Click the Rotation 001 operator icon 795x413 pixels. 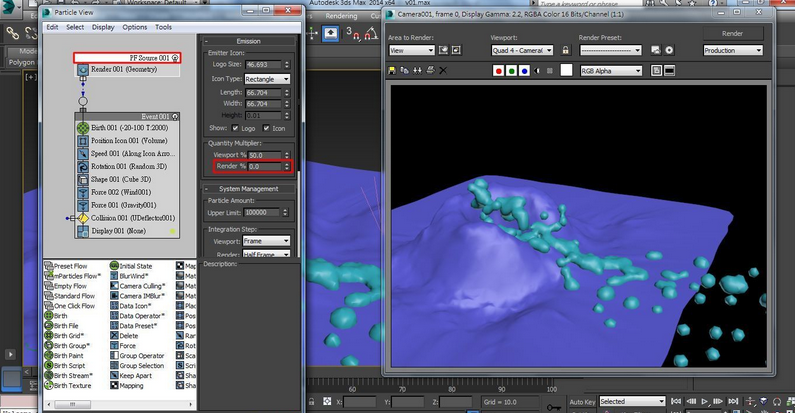point(83,166)
